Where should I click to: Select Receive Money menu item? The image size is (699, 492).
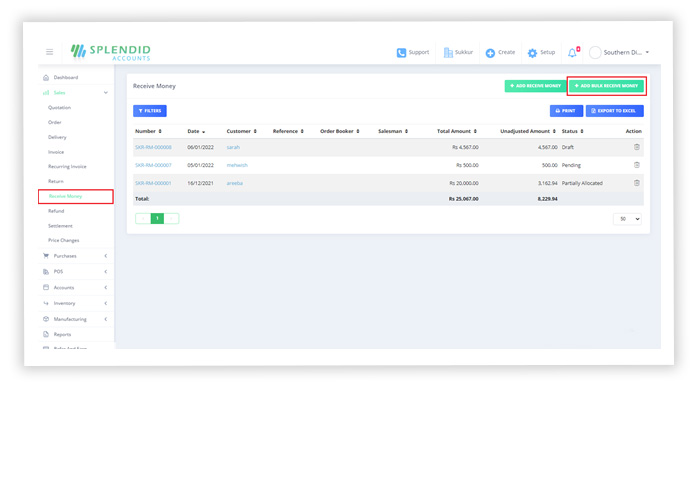click(x=76, y=197)
